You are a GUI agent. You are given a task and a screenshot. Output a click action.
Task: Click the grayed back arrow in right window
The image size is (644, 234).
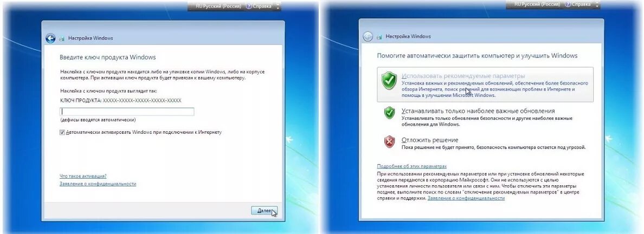pos(368,36)
